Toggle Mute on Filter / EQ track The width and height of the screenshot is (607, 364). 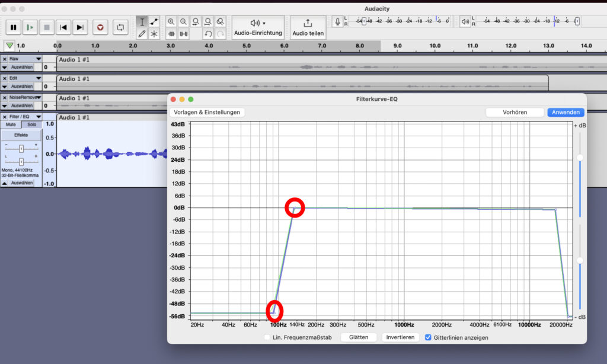pos(11,124)
